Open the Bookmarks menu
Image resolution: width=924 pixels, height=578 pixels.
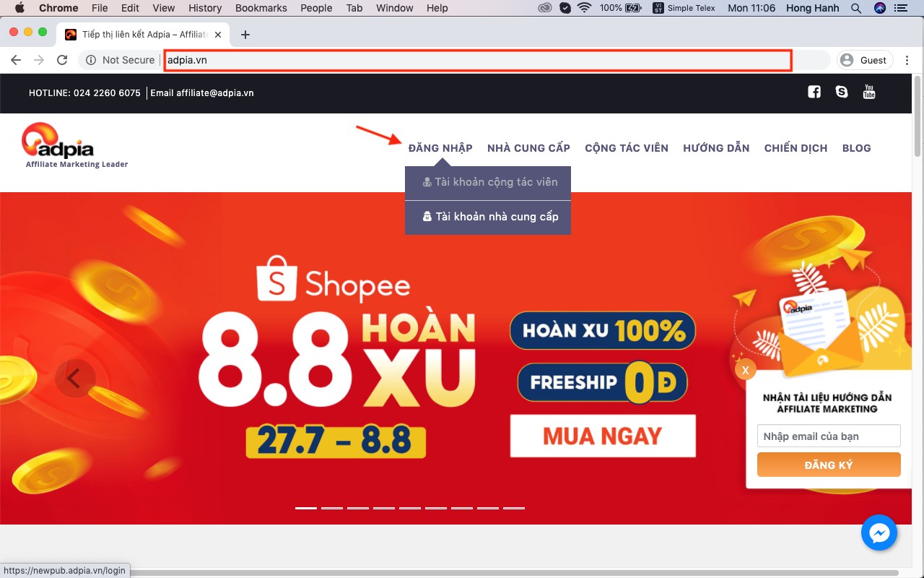[261, 8]
